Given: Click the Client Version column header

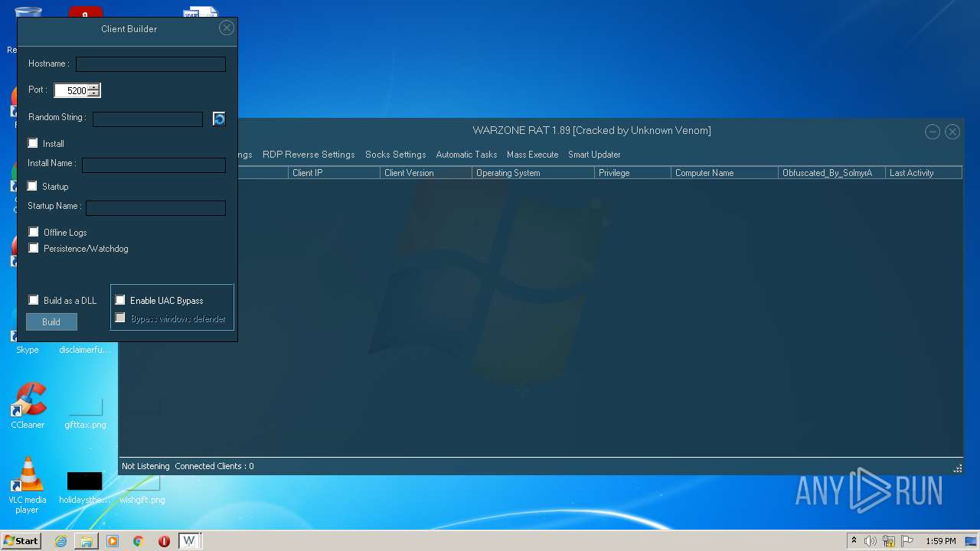Looking at the screenshot, I should coord(426,173).
